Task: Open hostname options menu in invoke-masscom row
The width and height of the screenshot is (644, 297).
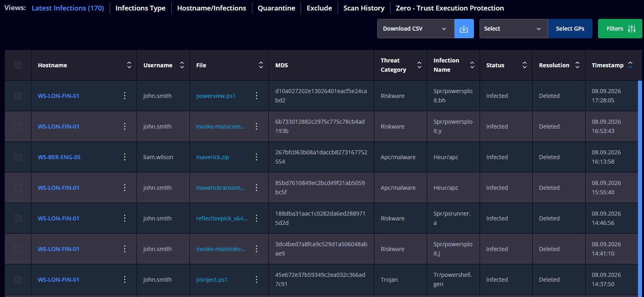Action: [125, 126]
